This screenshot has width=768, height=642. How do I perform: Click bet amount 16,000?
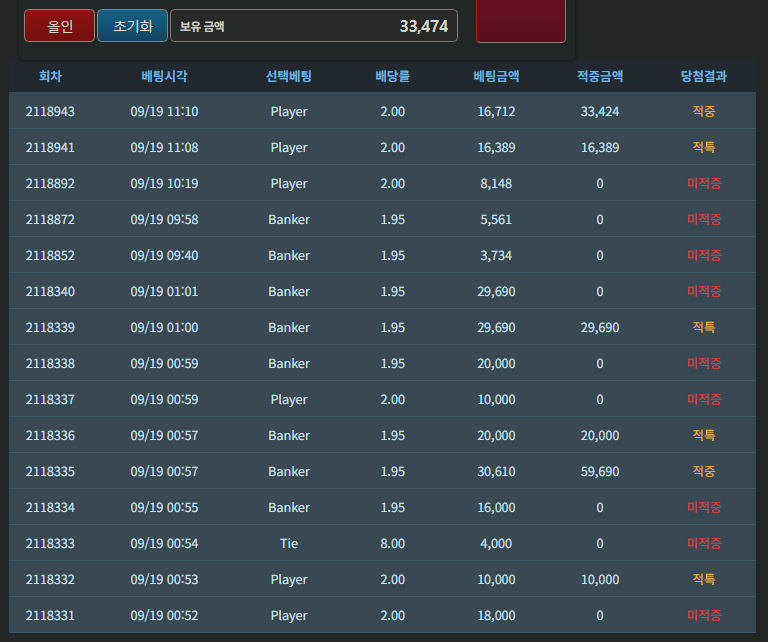496,507
